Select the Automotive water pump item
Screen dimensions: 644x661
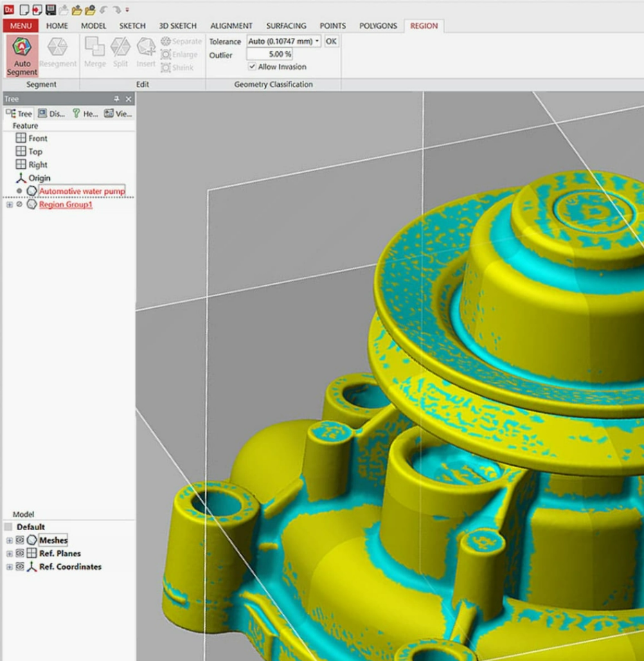(x=82, y=191)
